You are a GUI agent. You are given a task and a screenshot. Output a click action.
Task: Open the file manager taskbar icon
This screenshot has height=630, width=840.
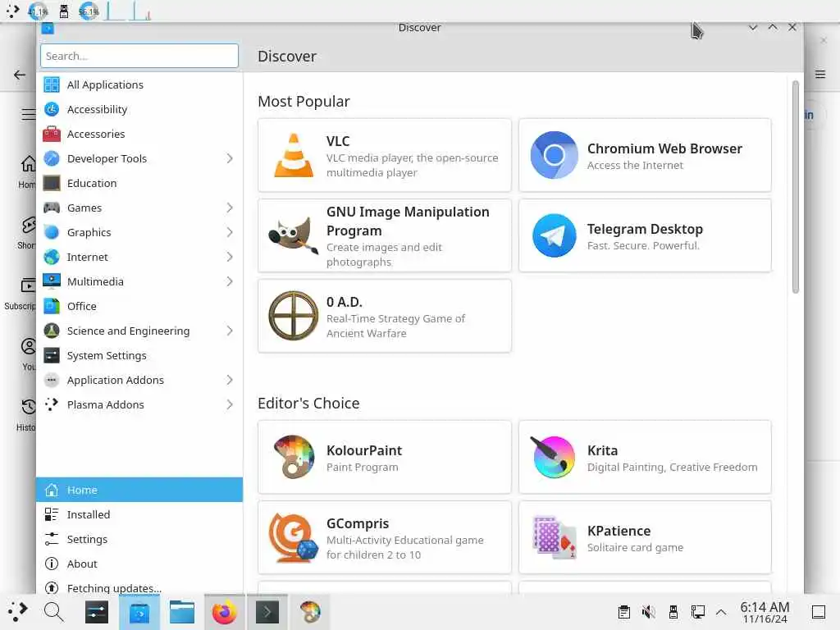182,612
